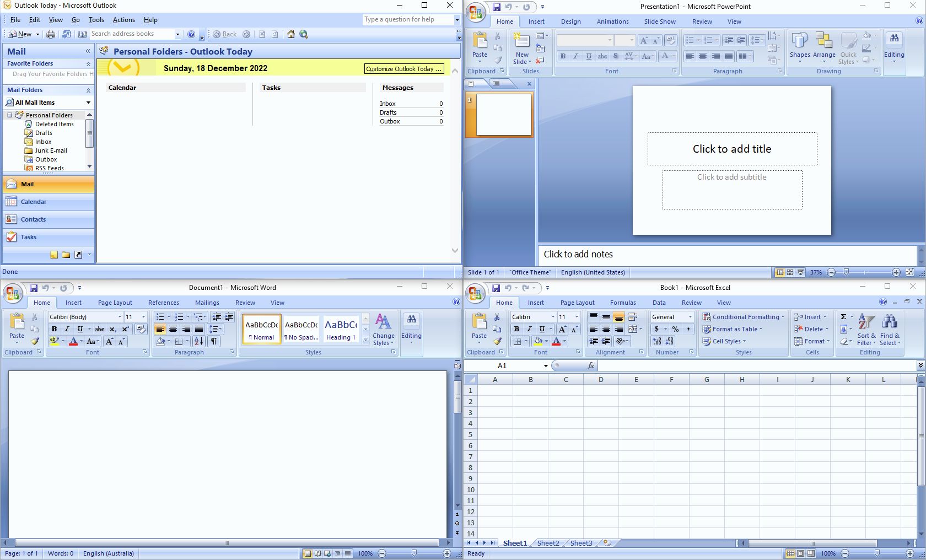
Task: Toggle Show/Hide paragraph marks in Word
Action: (213, 341)
